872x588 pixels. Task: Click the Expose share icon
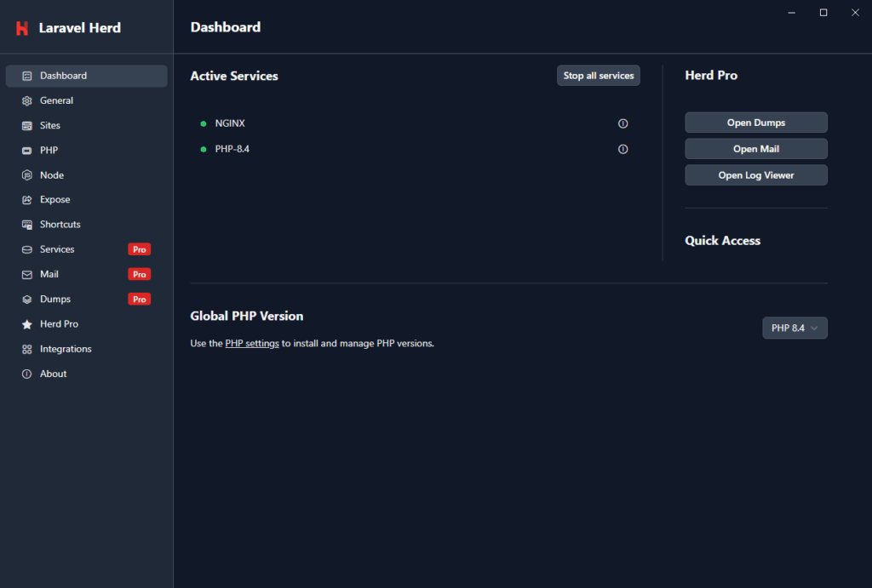[x=26, y=200]
